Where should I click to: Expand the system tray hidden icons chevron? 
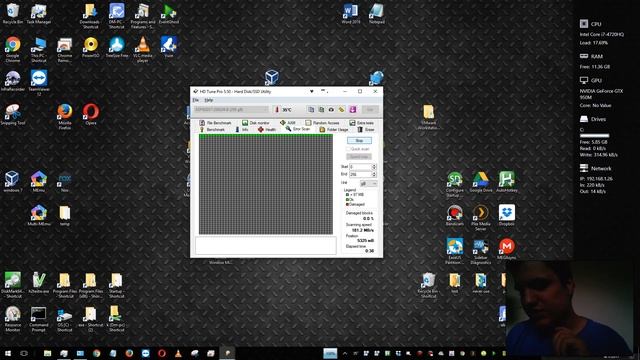(x=345, y=353)
